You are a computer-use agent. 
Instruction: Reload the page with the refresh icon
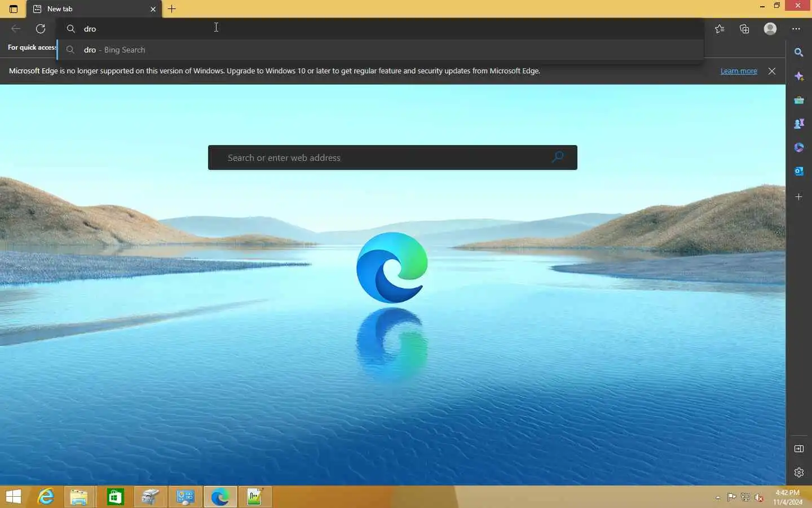(x=41, y=29)
